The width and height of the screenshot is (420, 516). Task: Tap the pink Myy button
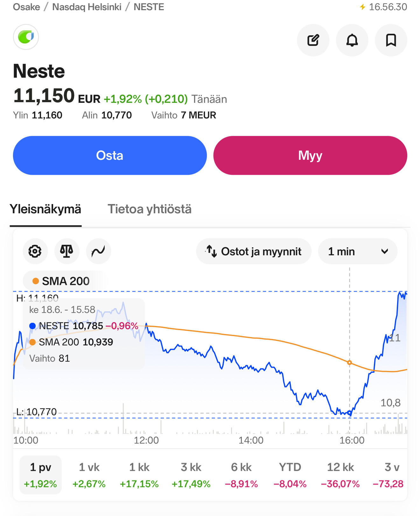coord(310,155)
